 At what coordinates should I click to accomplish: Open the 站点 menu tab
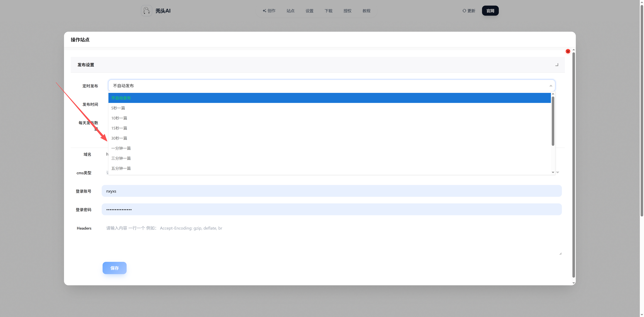[x=290, y=11]
